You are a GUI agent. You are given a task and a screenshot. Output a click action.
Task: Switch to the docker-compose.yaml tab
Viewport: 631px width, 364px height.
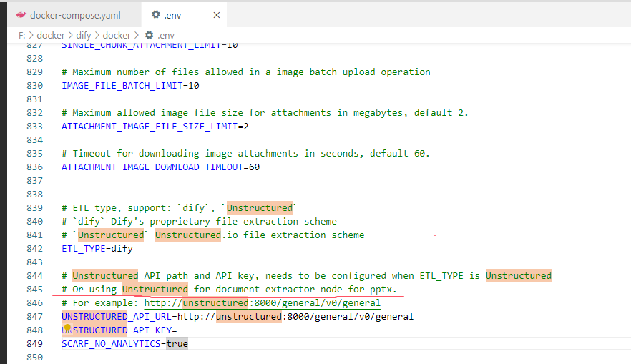point(75,15)
